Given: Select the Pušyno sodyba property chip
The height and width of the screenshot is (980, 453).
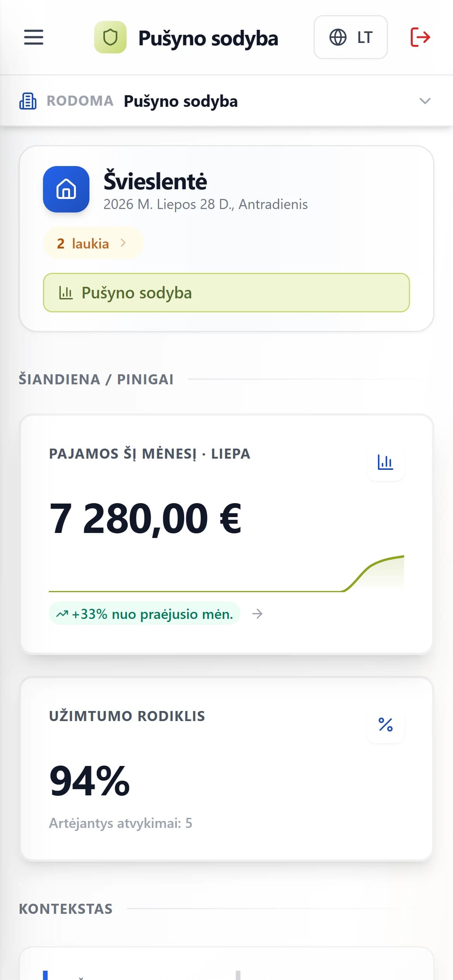Looking at the screenshot, I should (226, 293).
